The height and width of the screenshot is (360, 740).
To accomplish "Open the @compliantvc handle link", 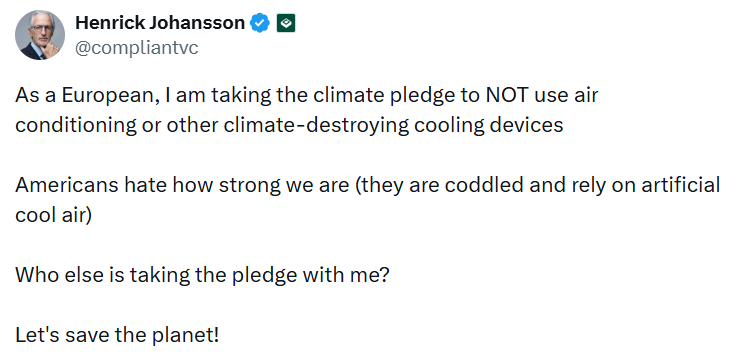I will (137, 48).
